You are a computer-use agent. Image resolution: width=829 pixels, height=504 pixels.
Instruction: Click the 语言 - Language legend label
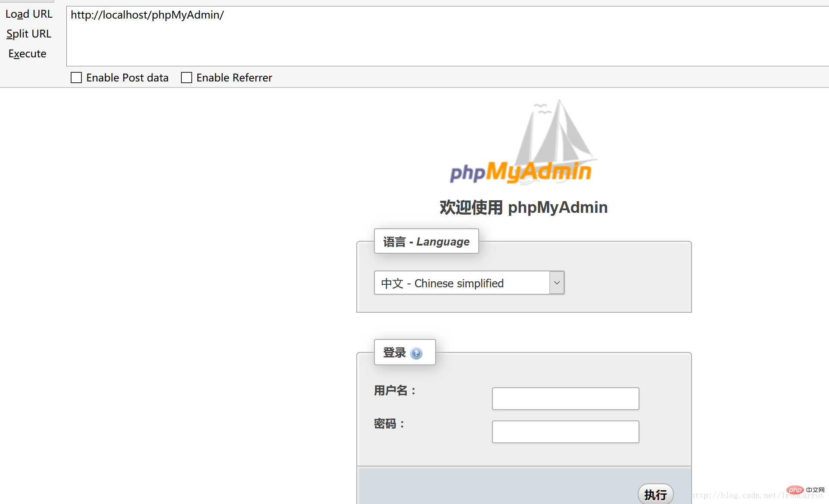tap(426, 241)
